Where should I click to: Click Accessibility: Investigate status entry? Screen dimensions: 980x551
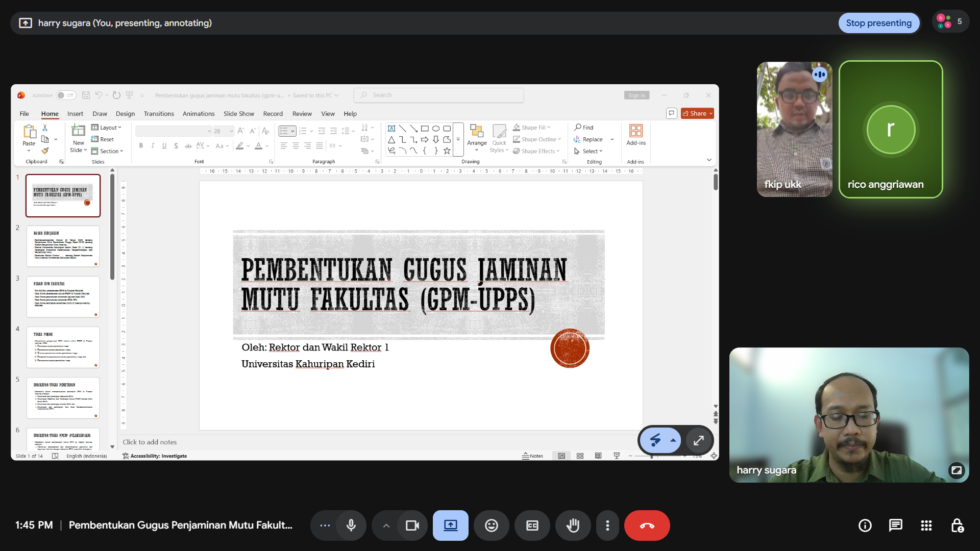pyautogui.click(x=155, y=456)
